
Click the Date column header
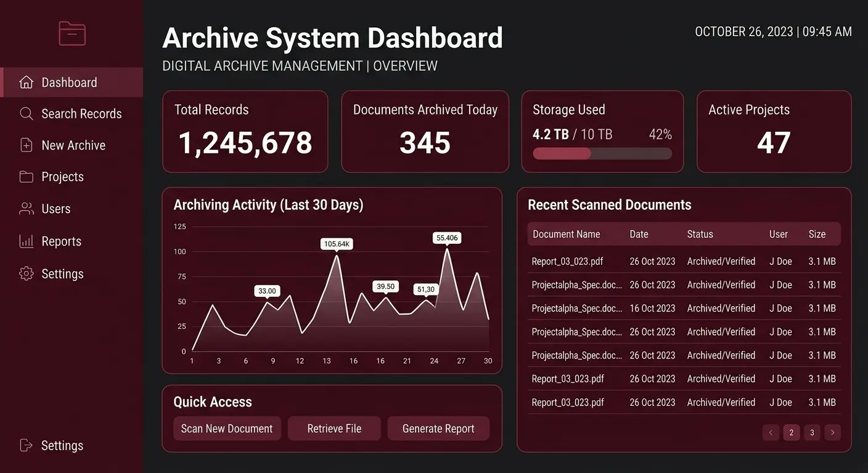[639, 234]
